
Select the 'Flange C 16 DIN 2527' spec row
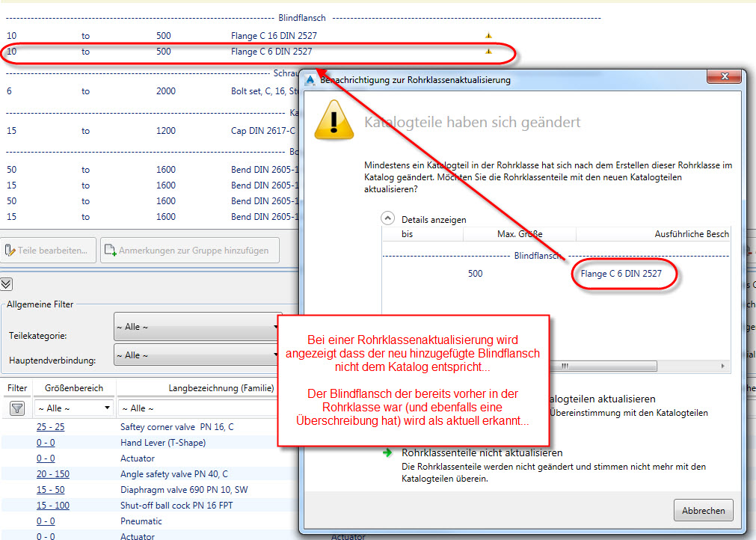274,36
